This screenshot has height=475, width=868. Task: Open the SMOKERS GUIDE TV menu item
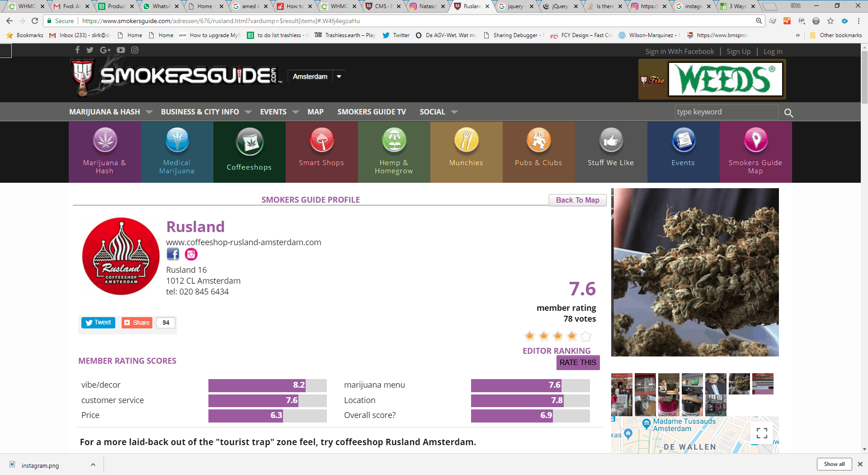(x=372, y=112)
